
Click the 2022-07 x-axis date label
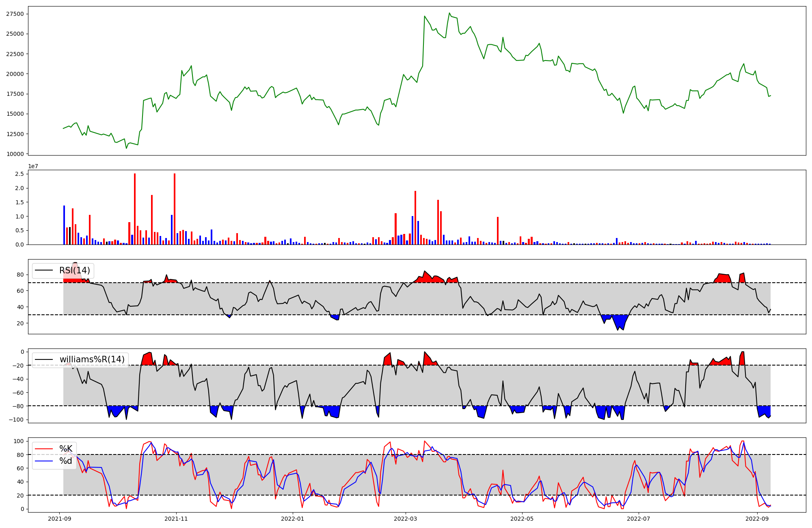pyautogui.click(x=639, y=519)
